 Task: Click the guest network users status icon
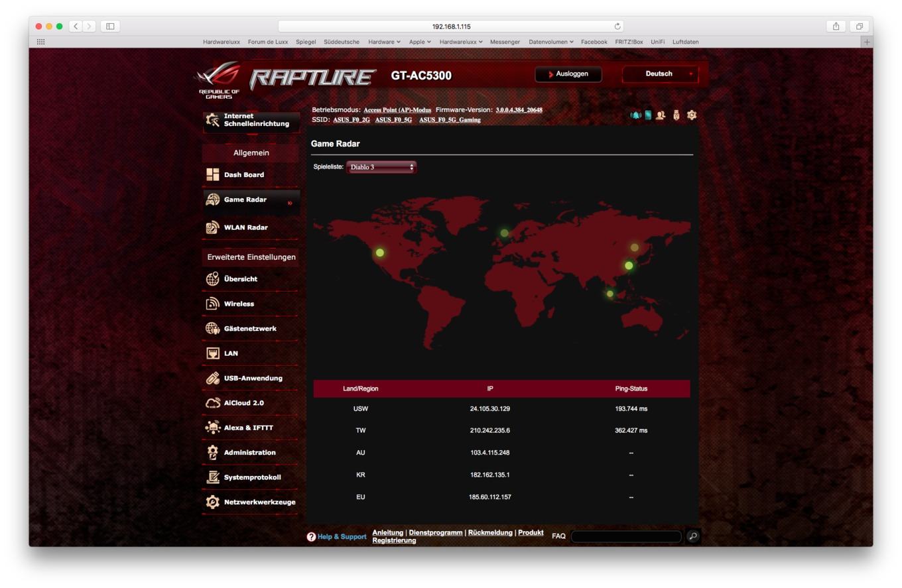click(x=661, y=115)
